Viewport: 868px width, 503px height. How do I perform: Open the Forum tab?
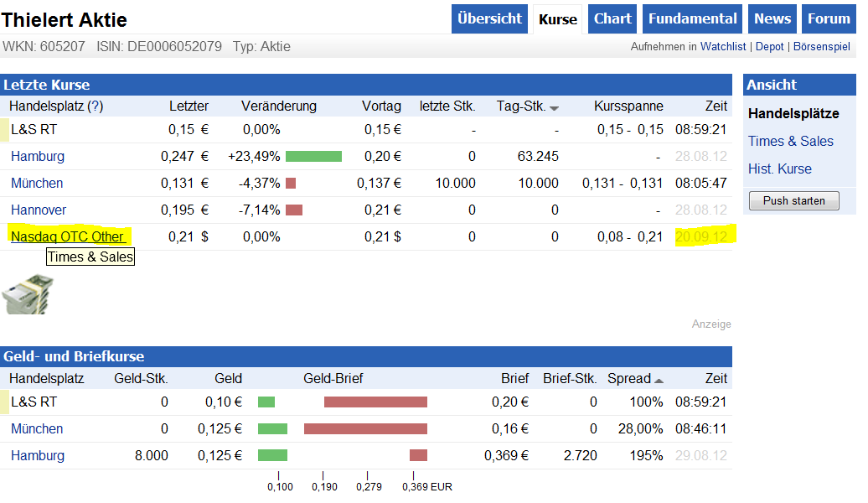(x=829, y=18)
